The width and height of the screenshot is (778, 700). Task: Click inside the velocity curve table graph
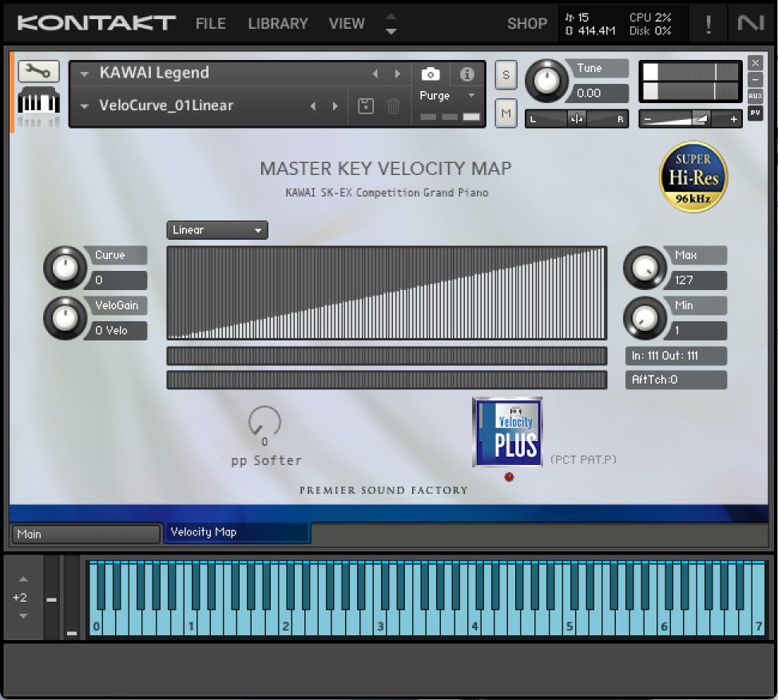(387, 293)
